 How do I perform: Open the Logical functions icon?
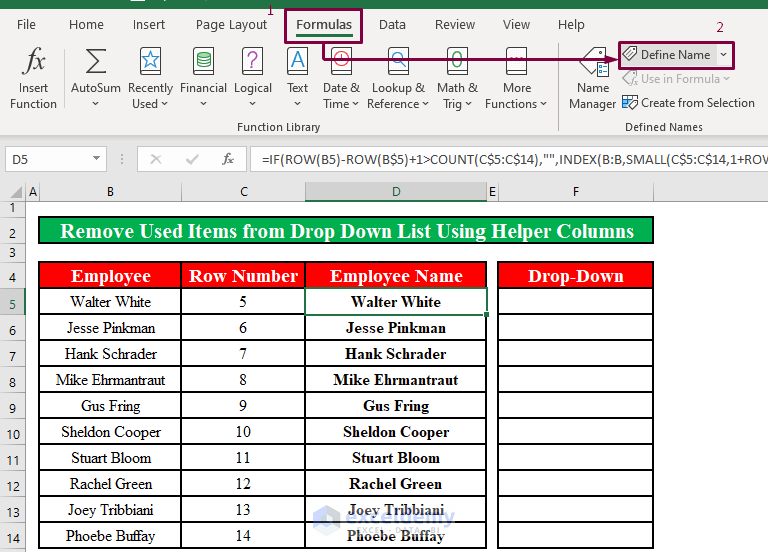tap(252, 61)
